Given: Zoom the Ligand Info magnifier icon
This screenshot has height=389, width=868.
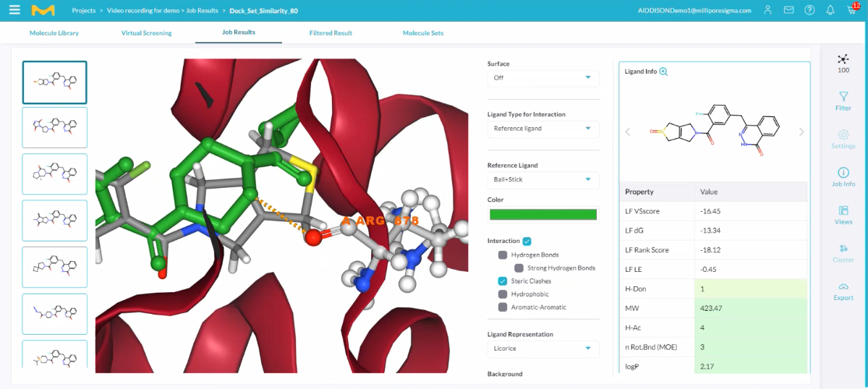Looking at the screenshot, I should pyautogui.click(x=663, y=72).
